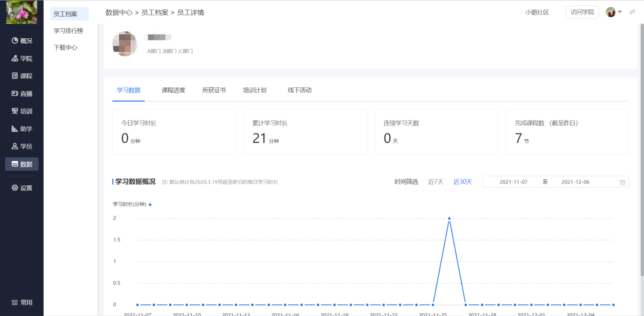Image resolution: width=644 pixels, height=316 pixels.
Task: Switch to the 所获证书 tab
Action: click(214, 90)
